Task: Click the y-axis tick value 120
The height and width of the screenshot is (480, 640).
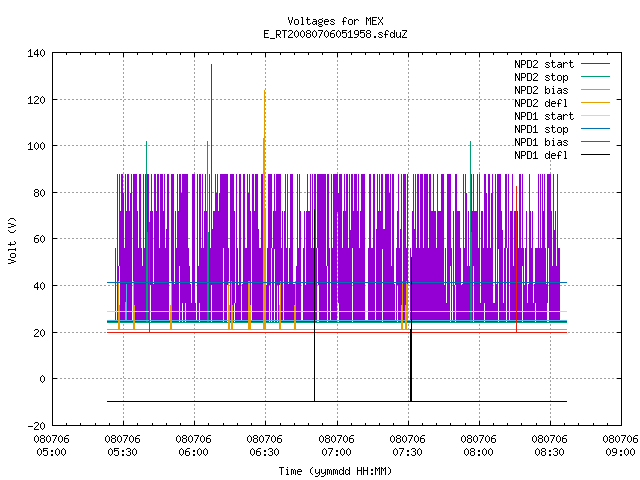Action: click(36, 100)
